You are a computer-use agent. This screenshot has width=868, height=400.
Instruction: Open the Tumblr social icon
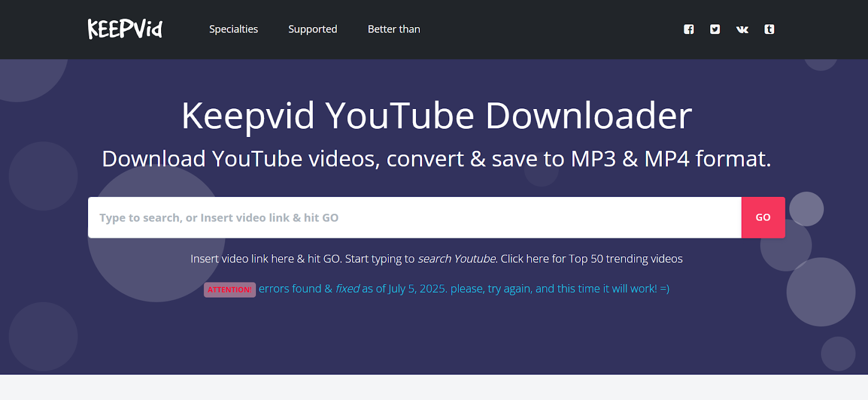click(x=769, y=29)
